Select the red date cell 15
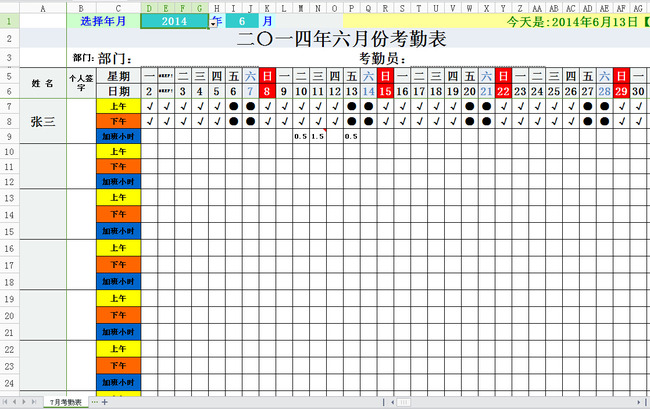Image resolution: width=650 pixels, height=409 pixels. (x=386, y=91)
